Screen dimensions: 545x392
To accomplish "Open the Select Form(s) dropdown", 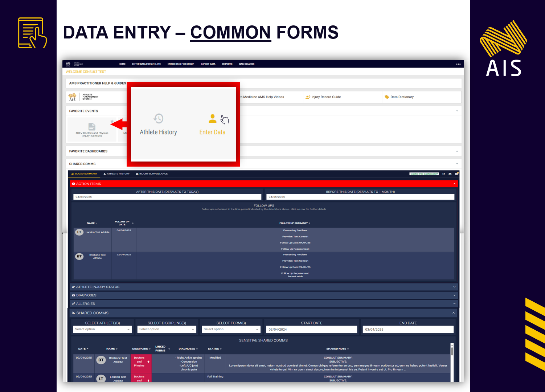I will [x=231, y=329].
